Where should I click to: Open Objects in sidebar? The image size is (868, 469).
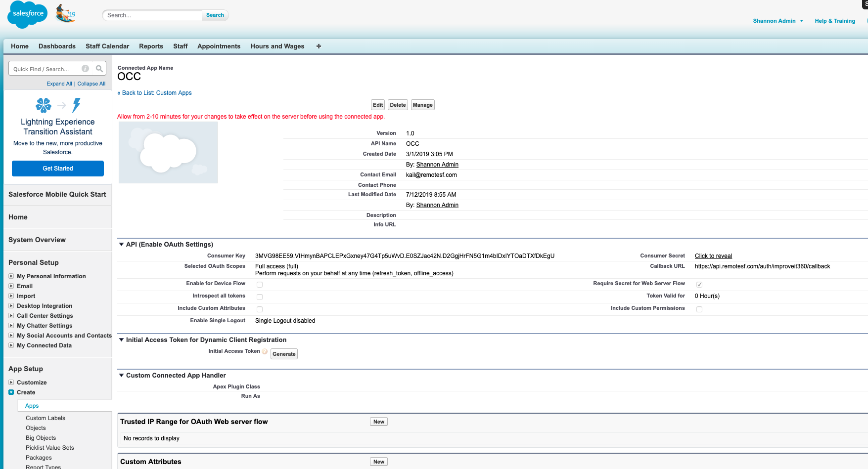[36, 428]
